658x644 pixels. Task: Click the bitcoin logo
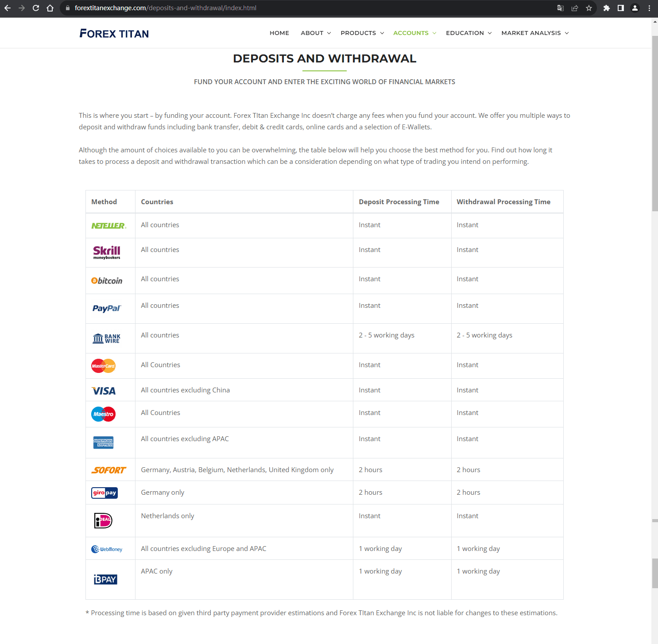107,281
